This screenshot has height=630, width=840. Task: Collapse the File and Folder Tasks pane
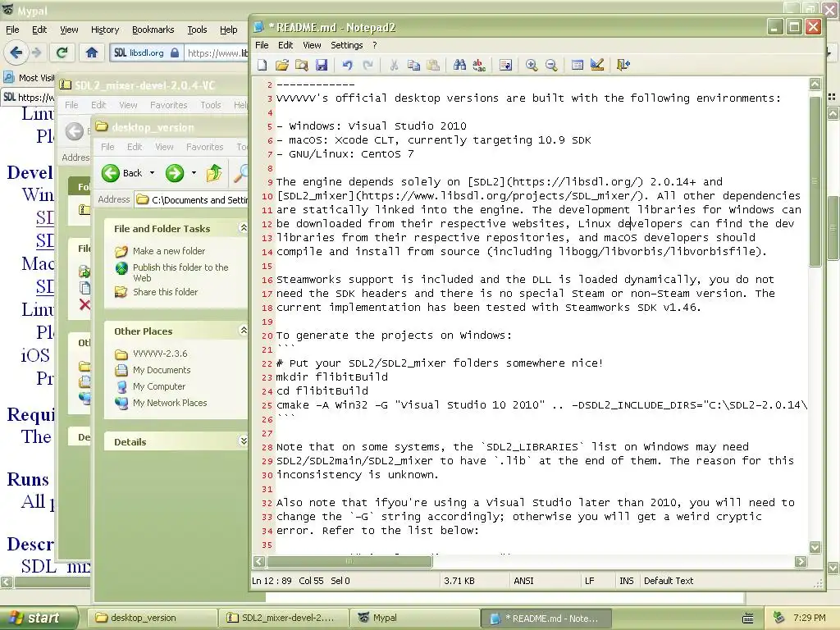pos(243,228)
